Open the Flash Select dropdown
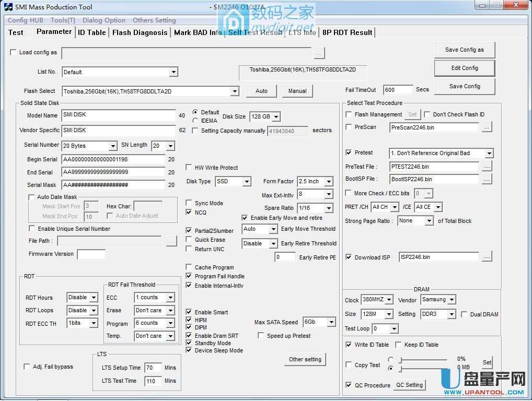This screenshot has width=532, height=401. 234,91
